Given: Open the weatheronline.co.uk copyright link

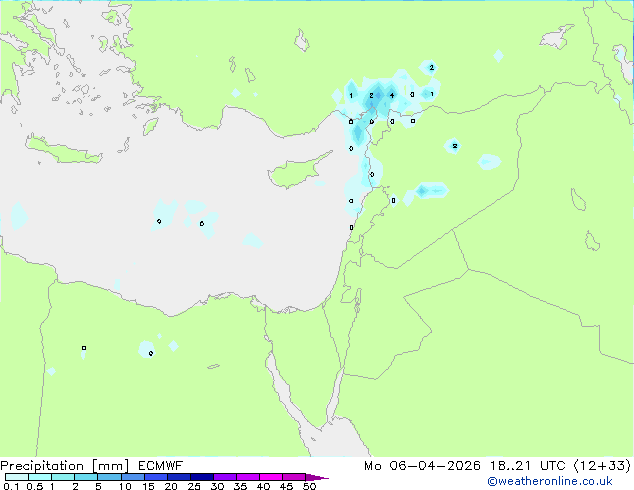Looking at the screenshot, I should click(x=550, y=481).
